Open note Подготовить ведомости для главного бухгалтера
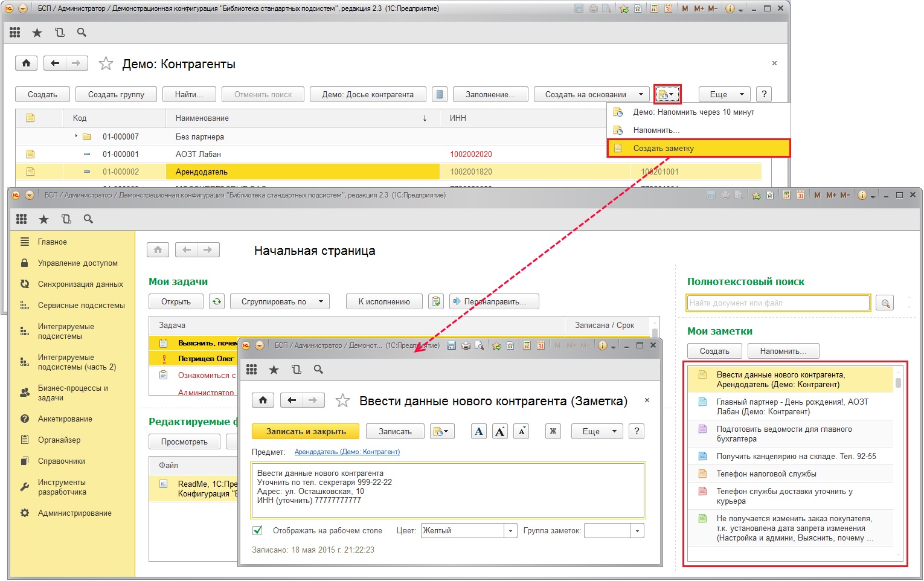The height and width of the screenshot is (581, 924). [790, 434]
